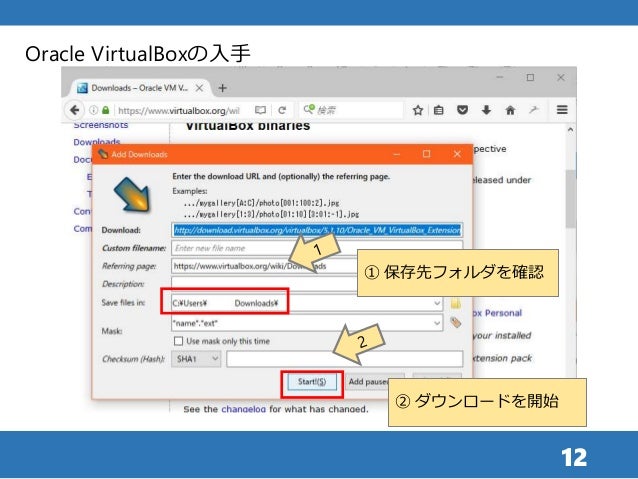Open the Pocket shield icon

[462, 110]
